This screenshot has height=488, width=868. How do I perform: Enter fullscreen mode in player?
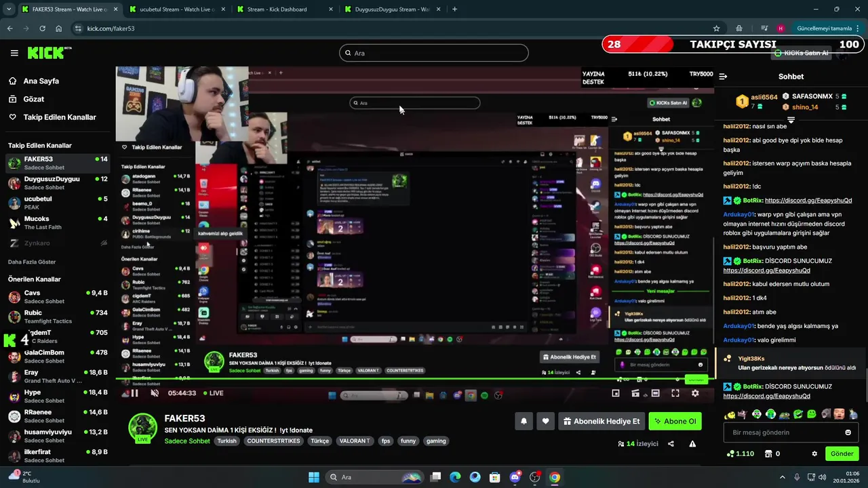[675, 393]
